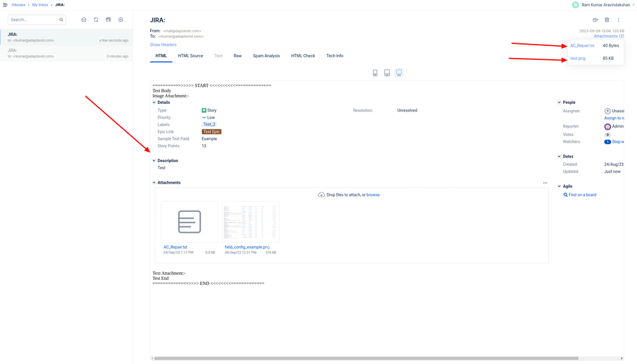Collapse the Agile section

click(559, 186)
